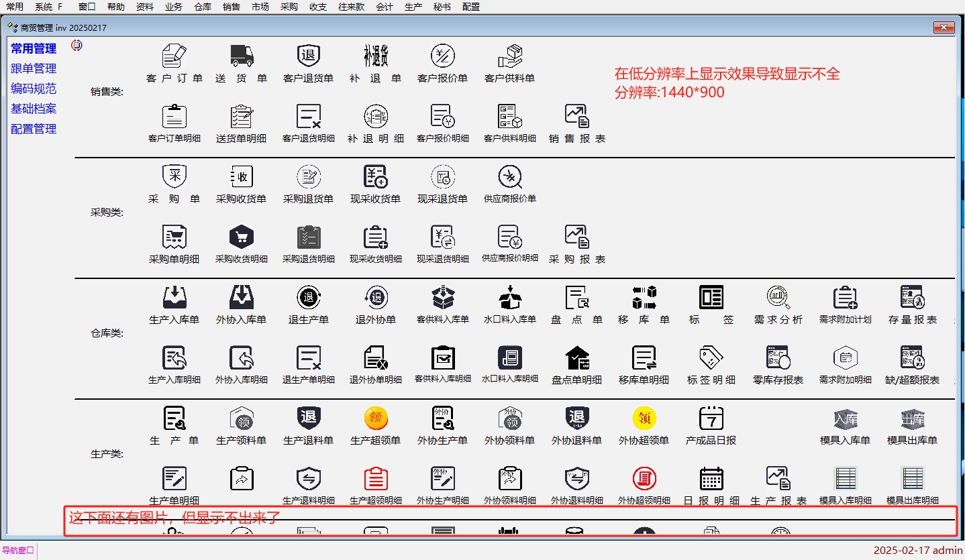The width and height of the screenshot is (965, 560).
Task: Switch to 配置管理 in the sidebar
Action: tap(34, 129)
